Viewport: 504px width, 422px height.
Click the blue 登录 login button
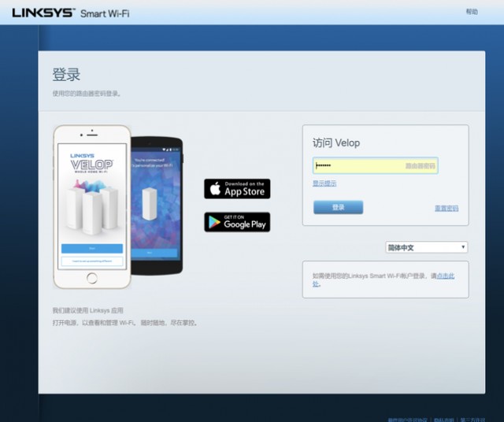pyautogui.click(x=338, y=207)
